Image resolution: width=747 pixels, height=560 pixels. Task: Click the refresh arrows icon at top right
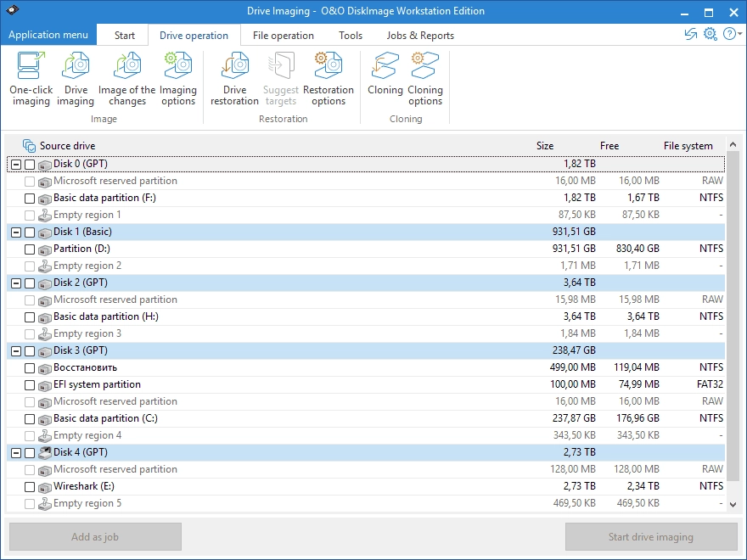point(690,34)
